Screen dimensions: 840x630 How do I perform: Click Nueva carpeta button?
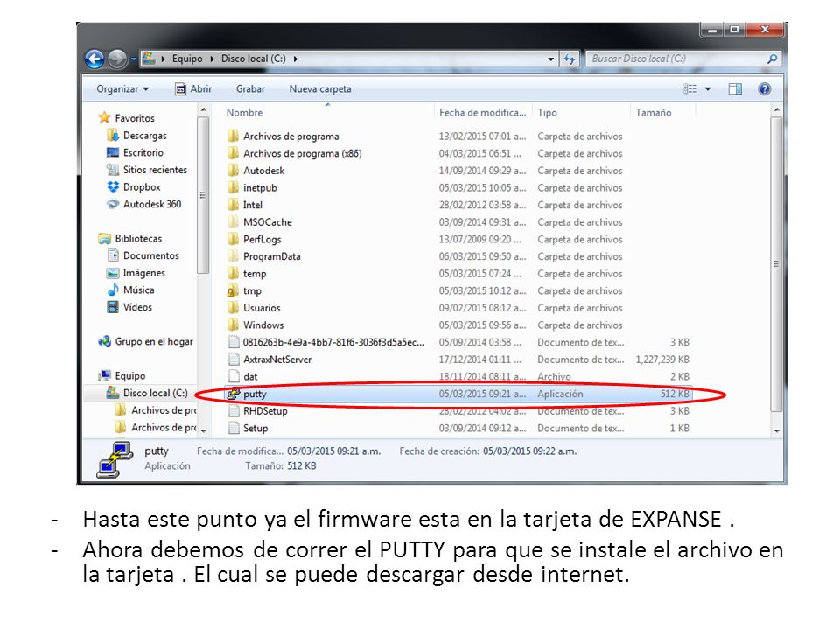(x=320, y=89)
